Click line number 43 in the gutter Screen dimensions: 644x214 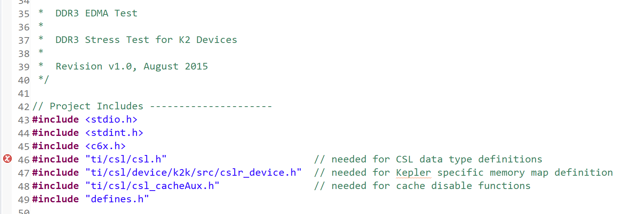point(23,120)
